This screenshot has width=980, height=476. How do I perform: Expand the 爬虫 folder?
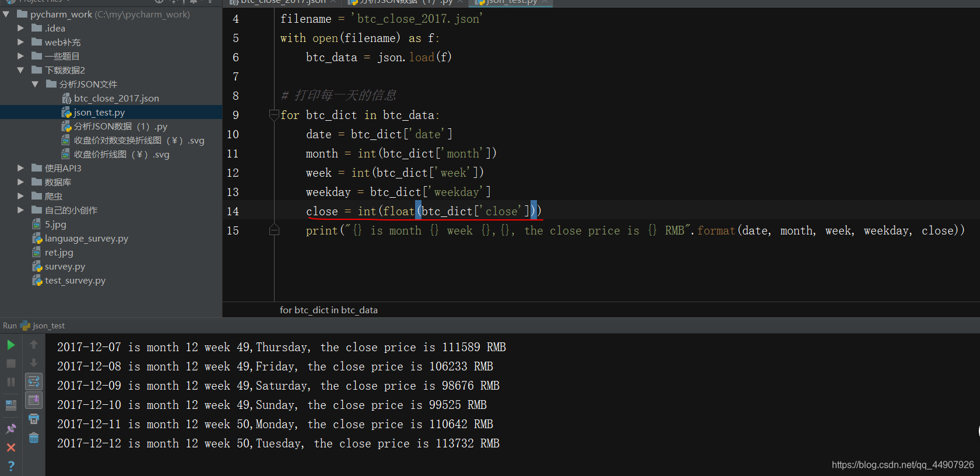point(20,196)
